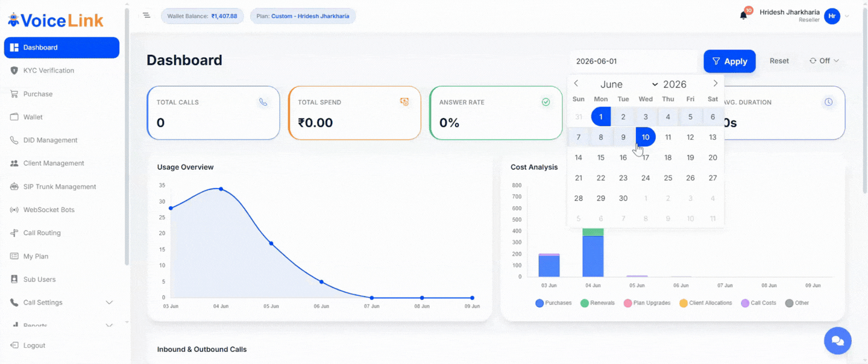The image size is (868, 364).
Task: Toggle Plan Upgrades legend entry
Action: coord(647,303)
